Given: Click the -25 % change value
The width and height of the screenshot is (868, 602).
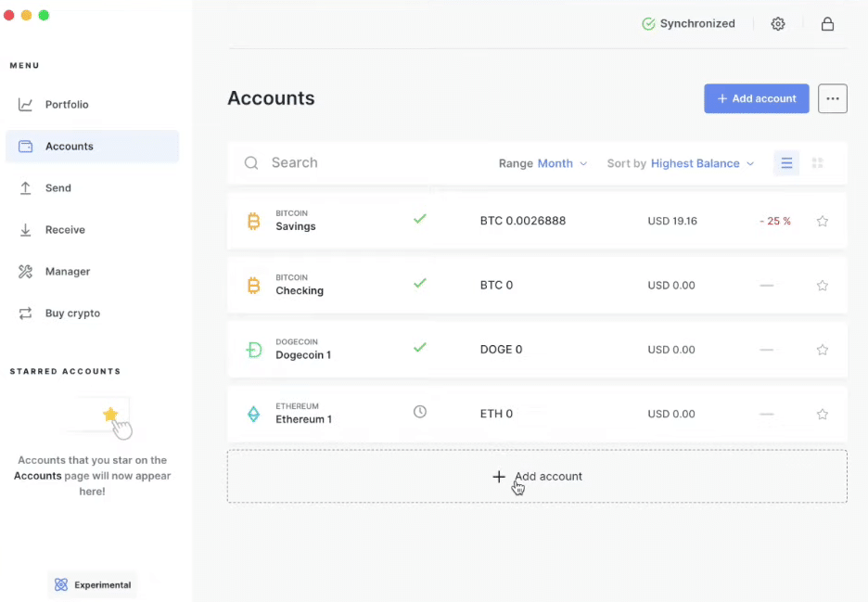Looking at the screenshot, I should pyautogui.click(x=775, y=221).
